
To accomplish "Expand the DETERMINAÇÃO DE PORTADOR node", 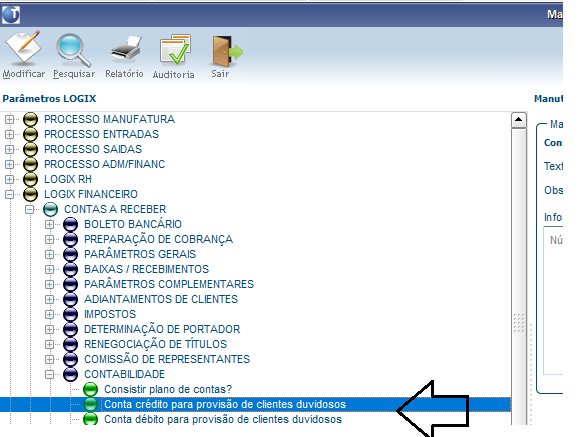I will tap(49, 329).
